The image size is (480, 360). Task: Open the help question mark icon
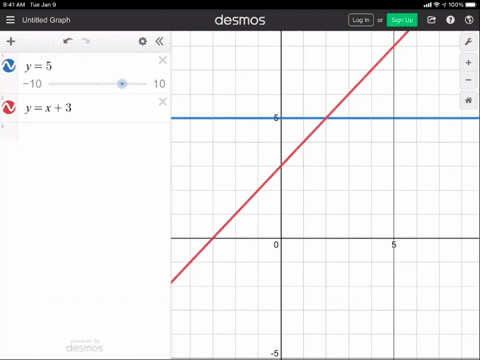pyautogui.click(x=450, y=20)
